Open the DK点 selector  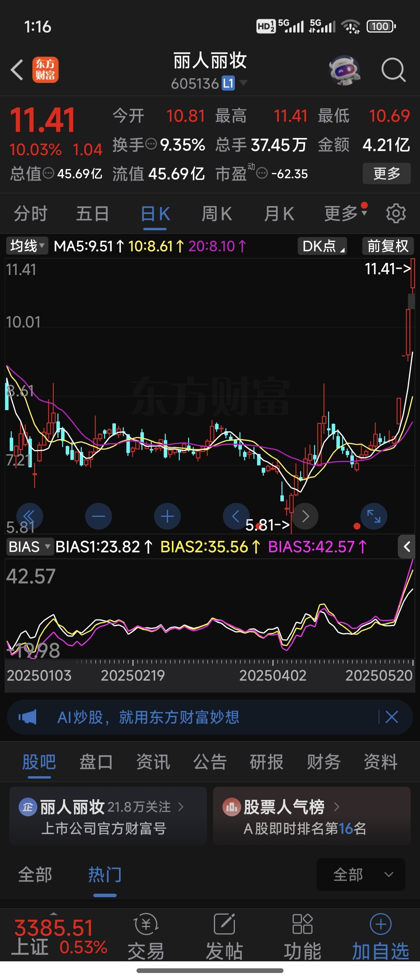pos(322,246)
